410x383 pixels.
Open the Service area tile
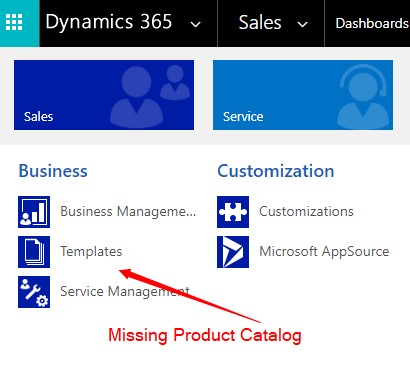pyautogui.click(x=303, y=95)
